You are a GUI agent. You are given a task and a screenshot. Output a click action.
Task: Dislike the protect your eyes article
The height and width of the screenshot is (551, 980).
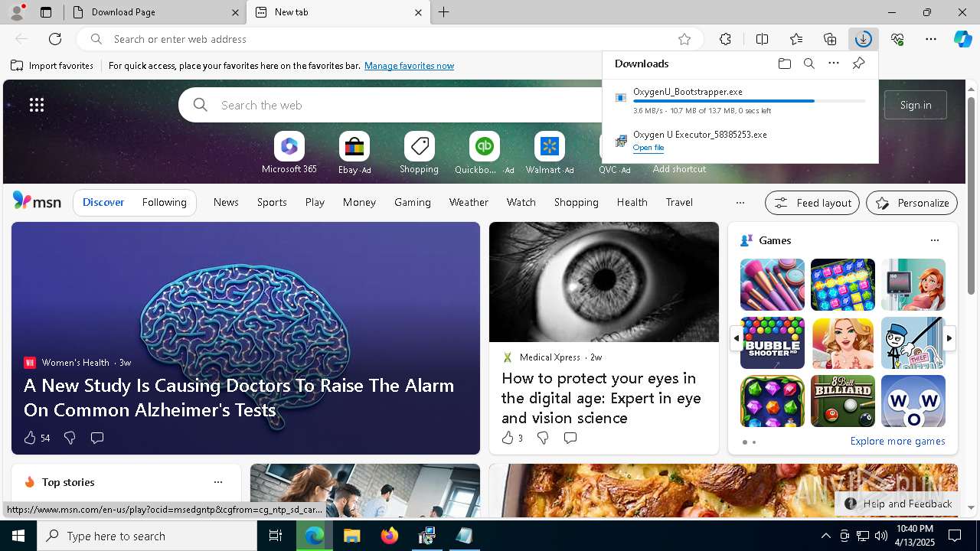[543, 438]
